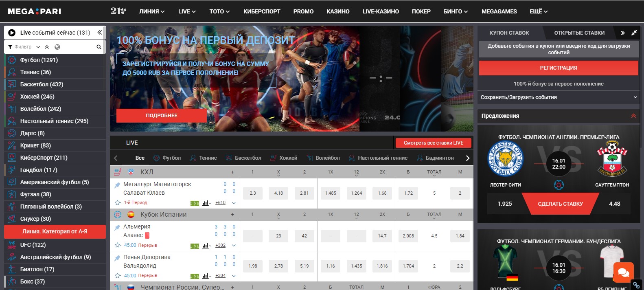
Task: Click Смотреть все ставки LIVE
Action: point(434,143)
